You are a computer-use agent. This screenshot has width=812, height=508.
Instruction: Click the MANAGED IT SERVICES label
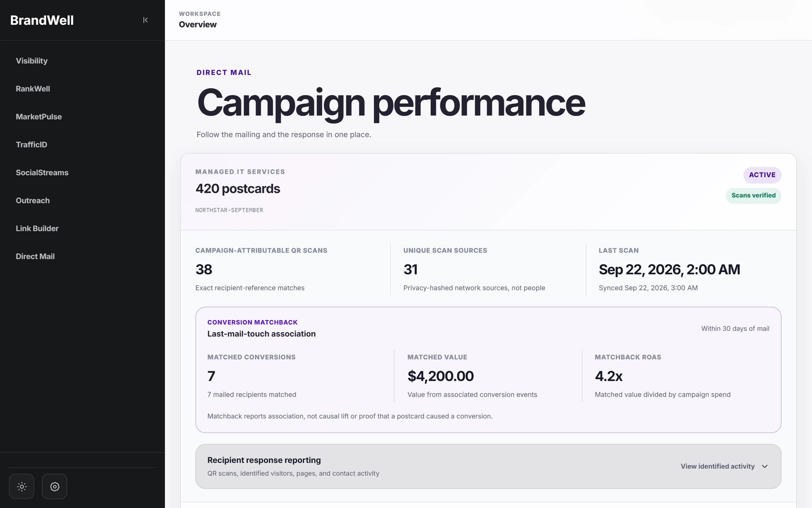(x=240, y=172)
